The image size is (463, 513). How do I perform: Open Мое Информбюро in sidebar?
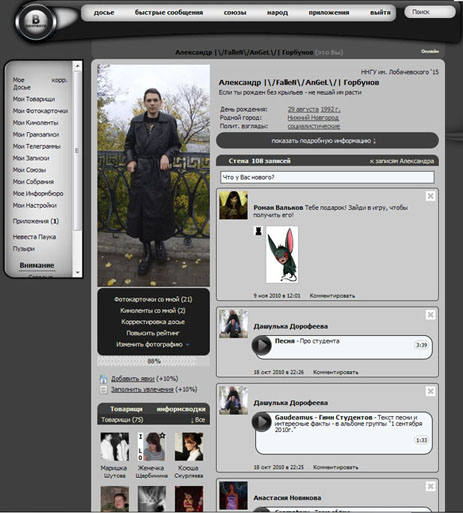38,194
